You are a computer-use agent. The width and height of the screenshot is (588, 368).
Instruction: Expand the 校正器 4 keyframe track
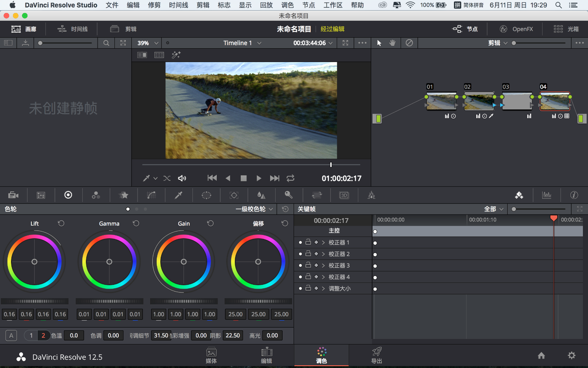(323, 277)
